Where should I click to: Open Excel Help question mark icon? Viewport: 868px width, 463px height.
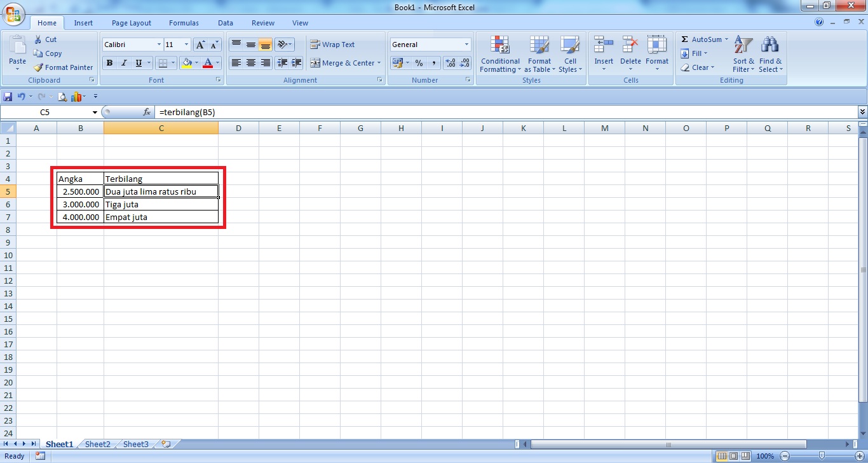click(x=819, y=22)
